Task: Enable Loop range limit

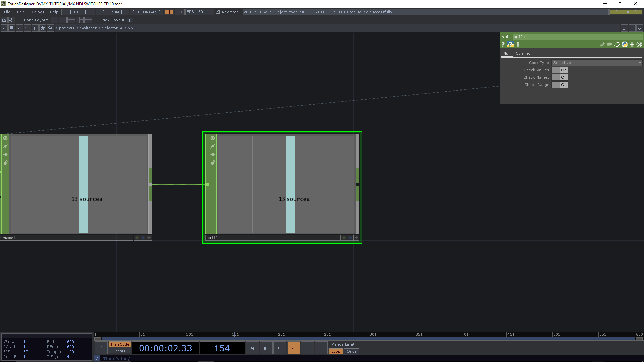Action: (x=336, y=351)
